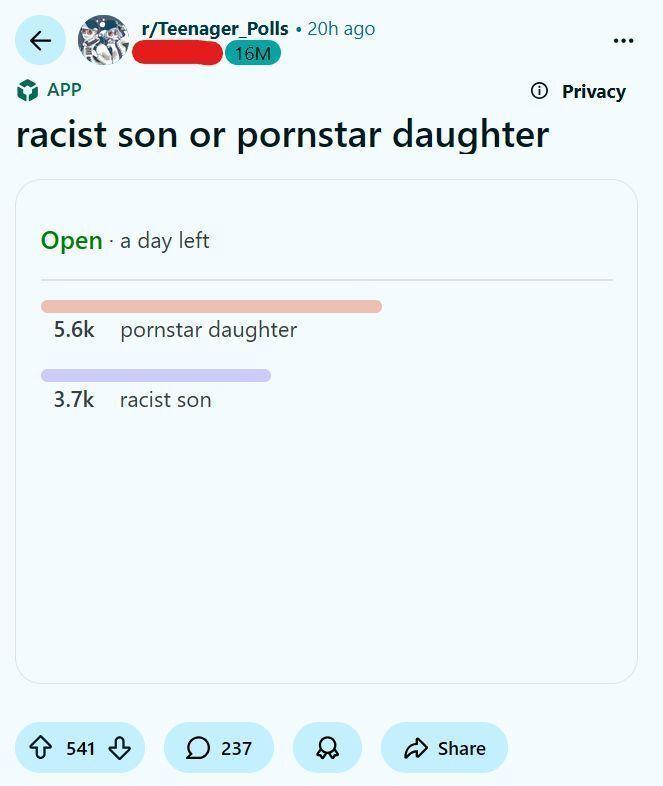Open the three-dot overflow menu

click(623, 41)
